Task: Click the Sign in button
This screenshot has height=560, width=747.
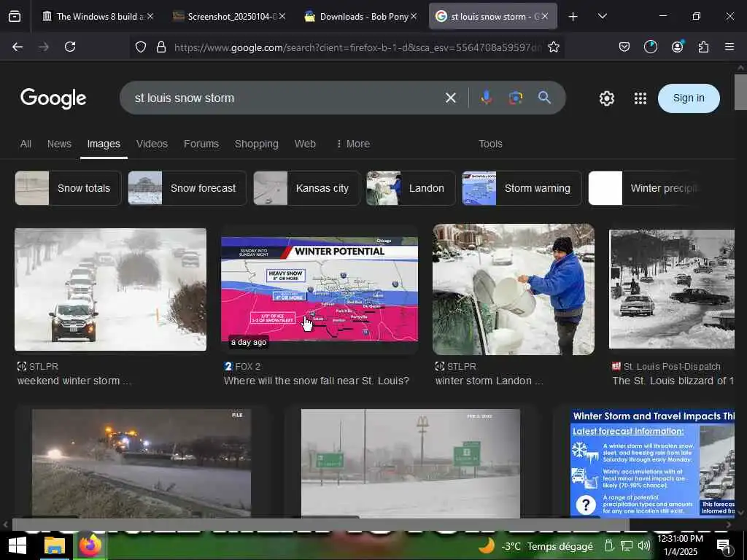Action: click(x=689, y=98)
